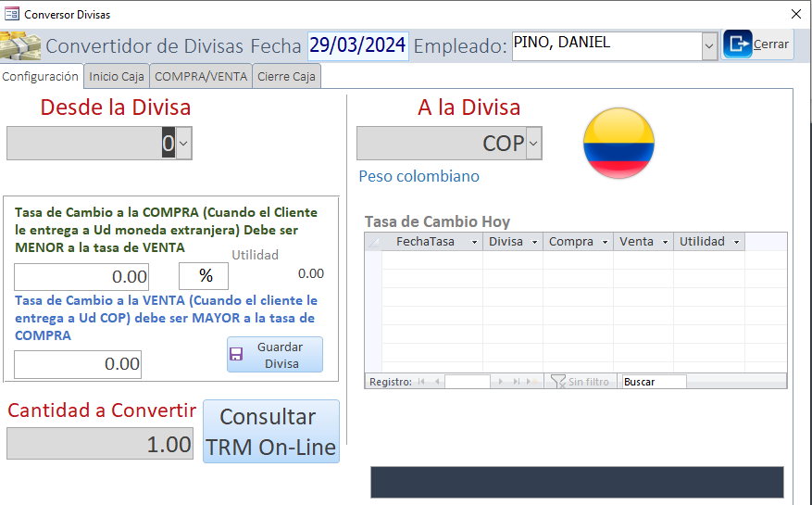Click the Cantidad a Convertir field

point(100,444)
